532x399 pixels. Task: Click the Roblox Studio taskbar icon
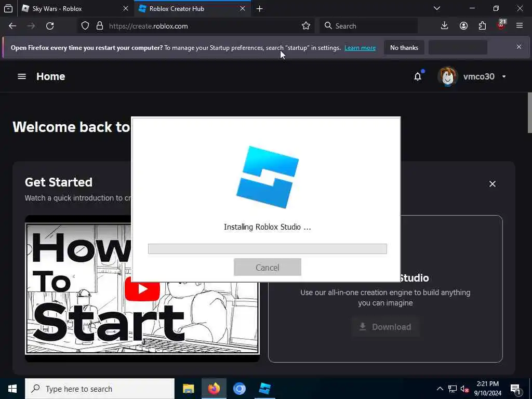pos(264,389)
